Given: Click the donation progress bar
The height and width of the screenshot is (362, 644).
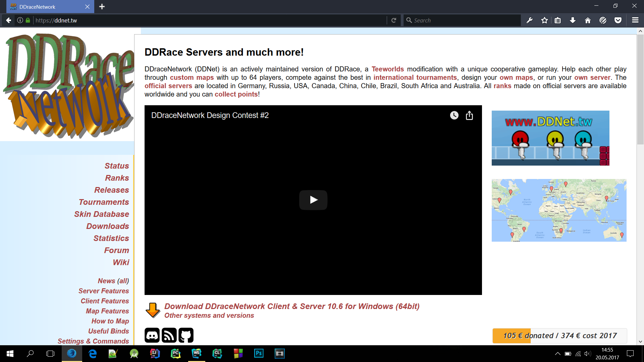Looking at the screenshot, I should click(x=559, y=336).
